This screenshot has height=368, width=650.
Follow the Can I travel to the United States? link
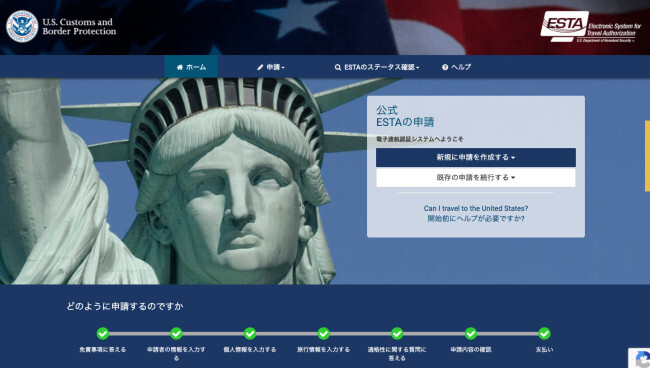(475, 208)
